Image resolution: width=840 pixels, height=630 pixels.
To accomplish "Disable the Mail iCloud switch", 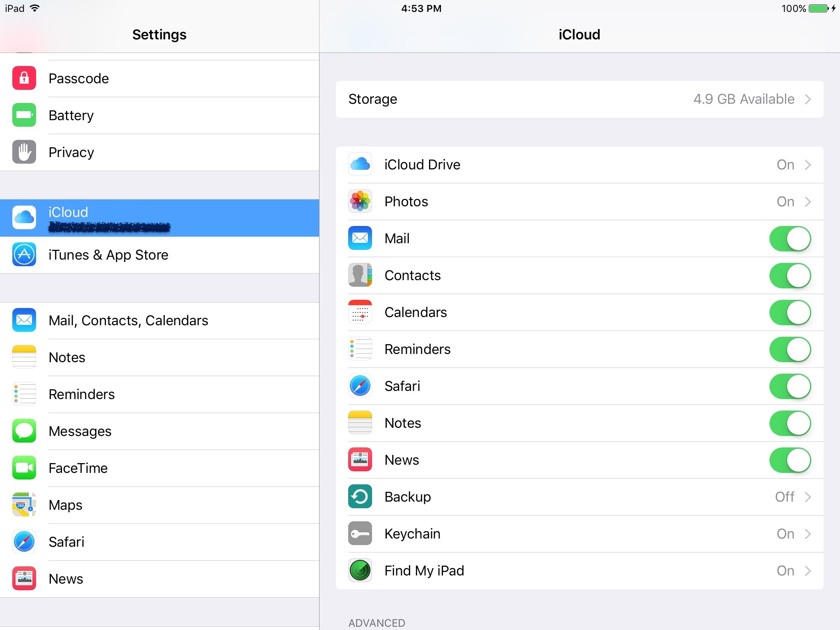I will click(790, 239).
